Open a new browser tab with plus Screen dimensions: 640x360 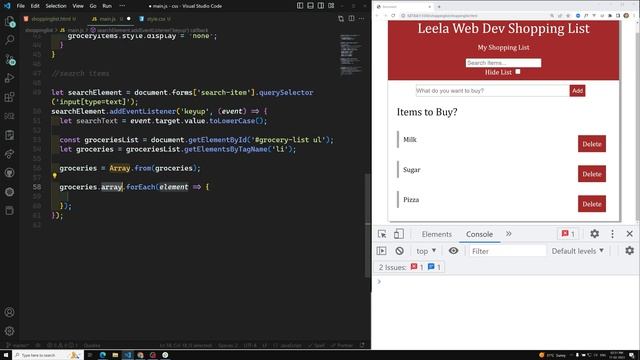click(x=439, y=7)
